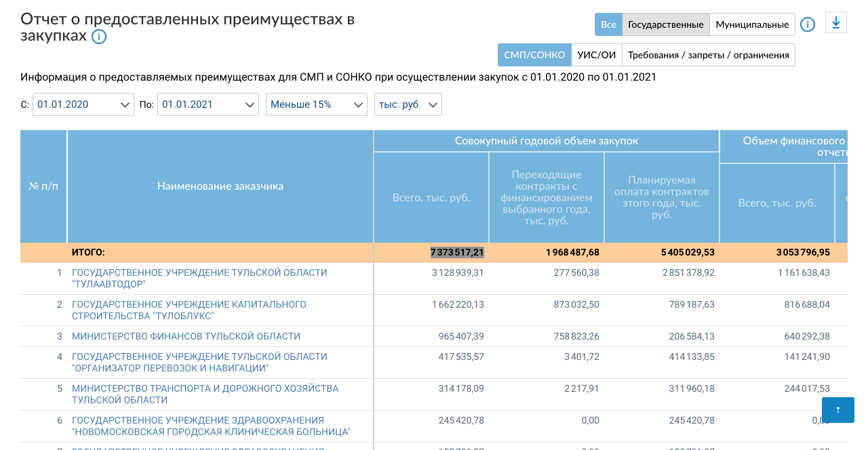The width and height of the screenshot is (868, 450).
Task: Open Требования / запреты / ограничения tab
Action: [709, 55]
